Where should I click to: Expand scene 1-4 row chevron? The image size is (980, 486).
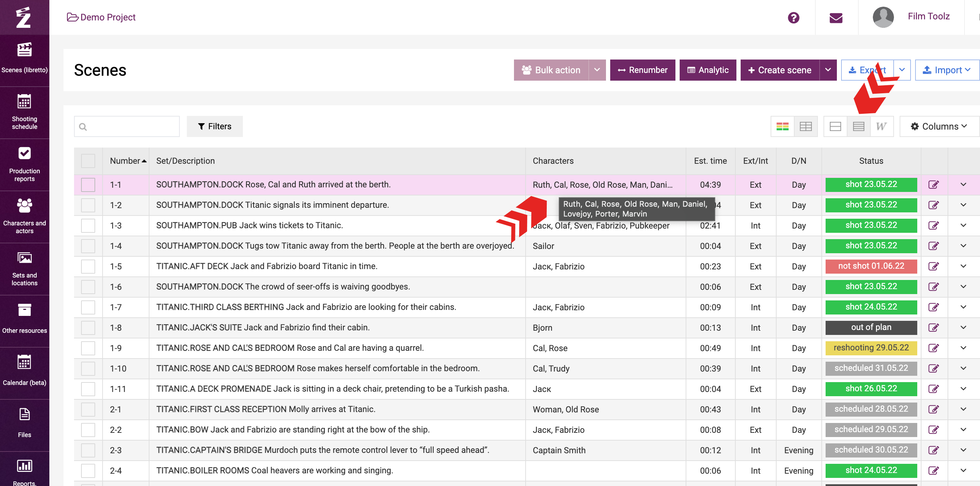coord(963,246)
